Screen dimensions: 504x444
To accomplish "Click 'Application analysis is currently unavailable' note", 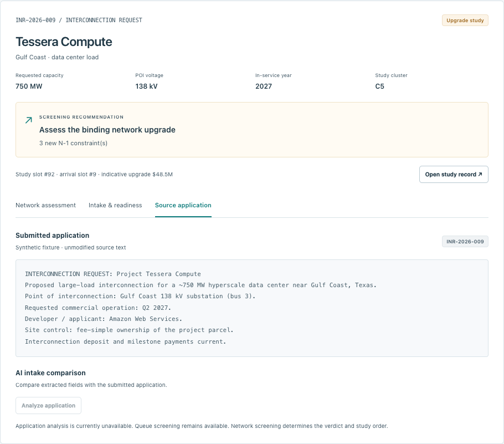I will (202, 426).
